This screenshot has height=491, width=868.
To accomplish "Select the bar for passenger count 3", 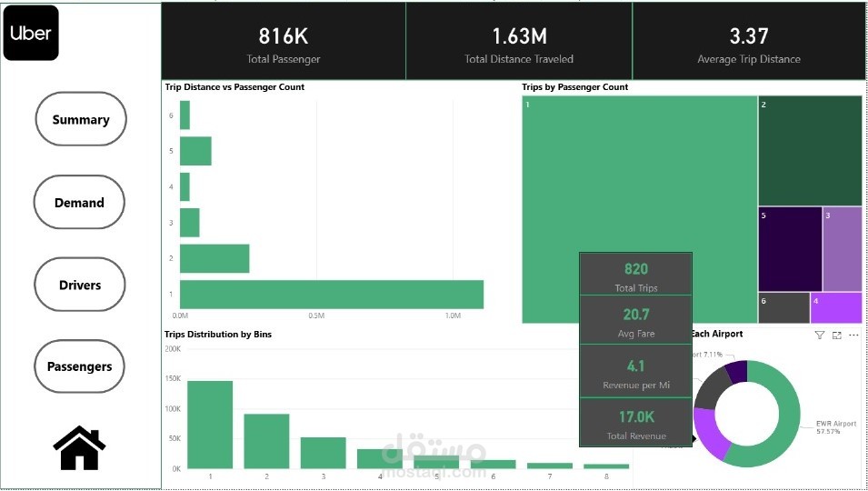I will (190, 223).
